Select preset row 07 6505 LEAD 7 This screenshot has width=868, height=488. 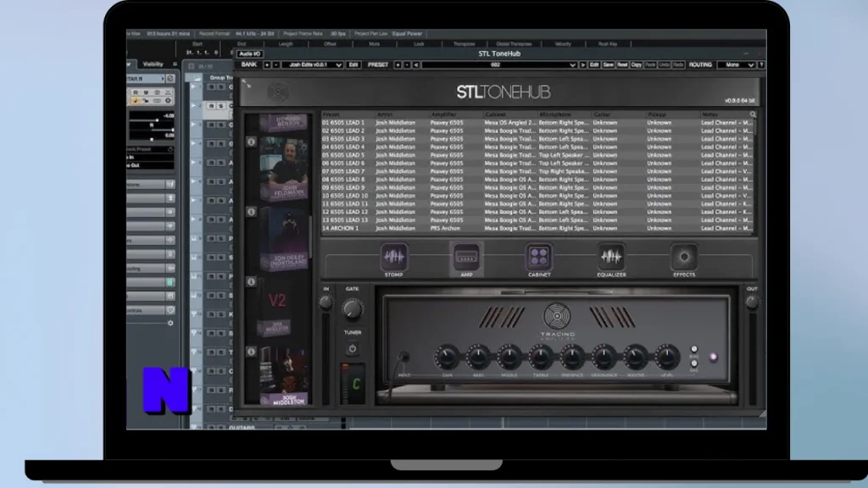point(537,171)
